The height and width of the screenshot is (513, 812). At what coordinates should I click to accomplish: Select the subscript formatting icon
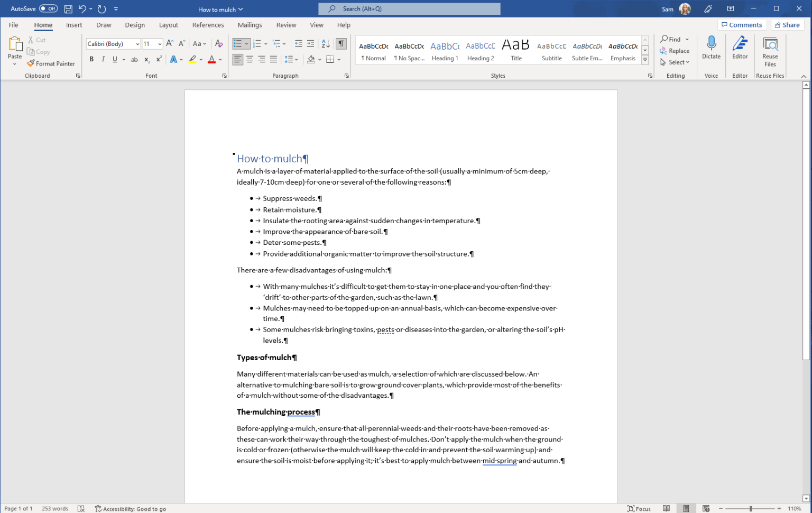click(x=146, y=59)
